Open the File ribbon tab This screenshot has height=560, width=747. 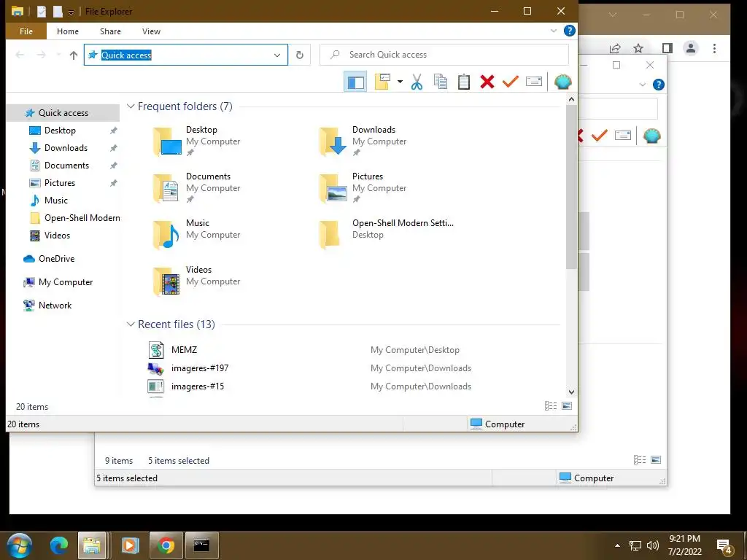26,31
